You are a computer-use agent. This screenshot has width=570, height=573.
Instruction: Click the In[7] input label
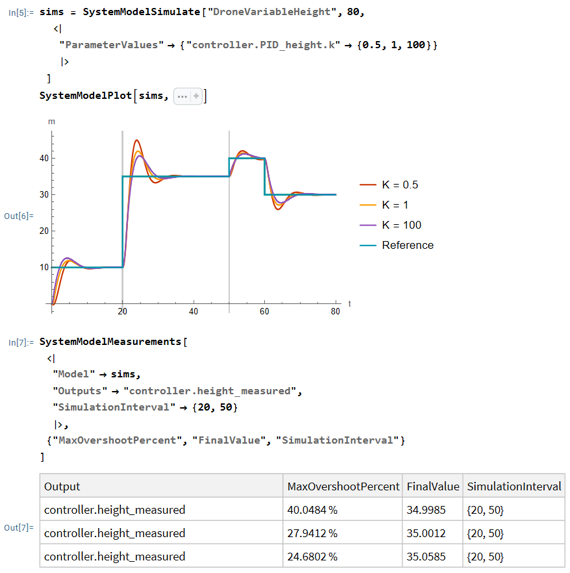(x=21, y=342)
